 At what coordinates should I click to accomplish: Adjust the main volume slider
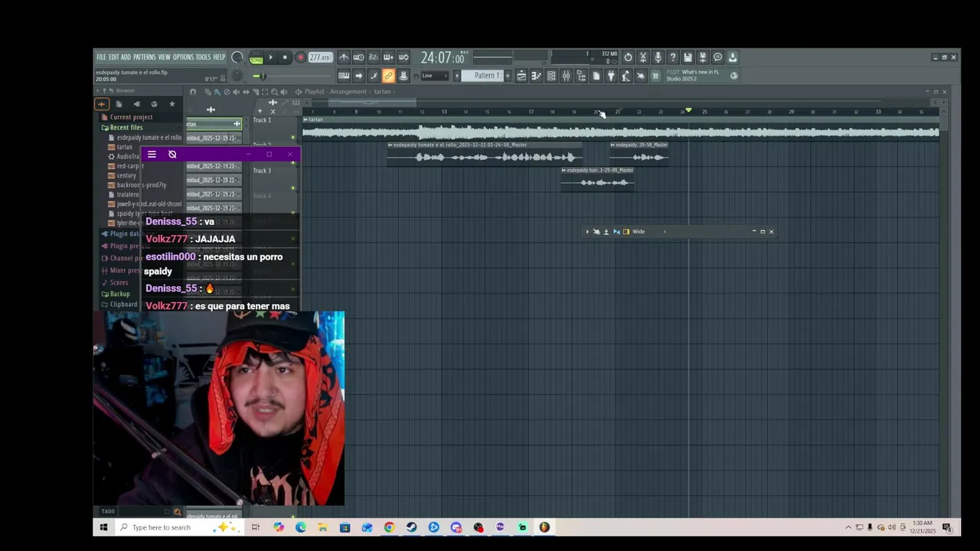(298, 76)
